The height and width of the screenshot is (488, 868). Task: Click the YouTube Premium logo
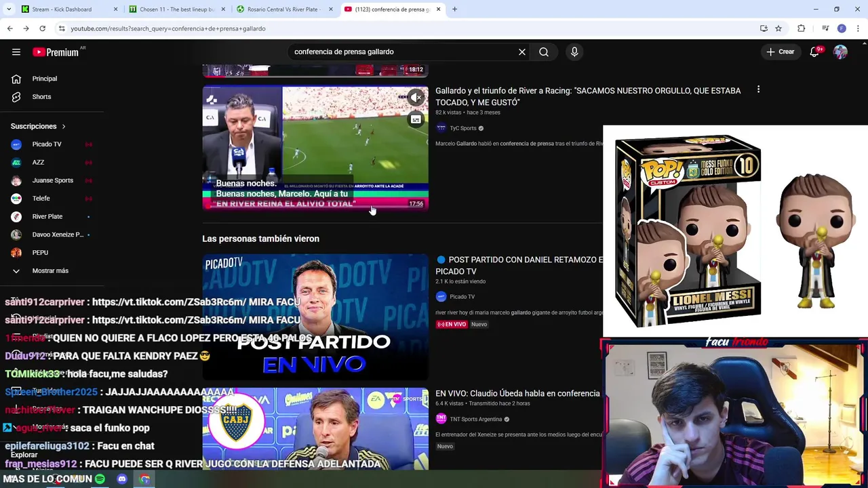(56, 52)
